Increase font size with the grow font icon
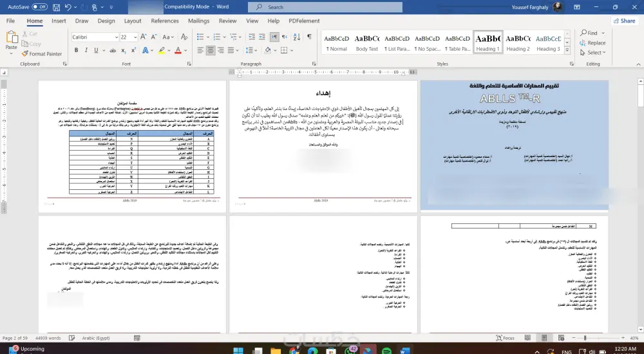Screen dimensions: 644x354 pos(144,37)
